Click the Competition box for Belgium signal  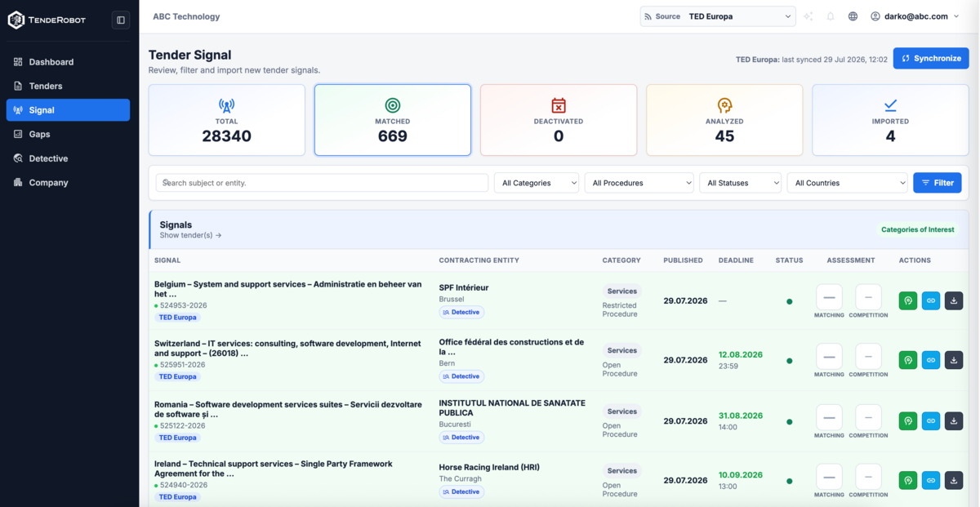pos(868,297)
